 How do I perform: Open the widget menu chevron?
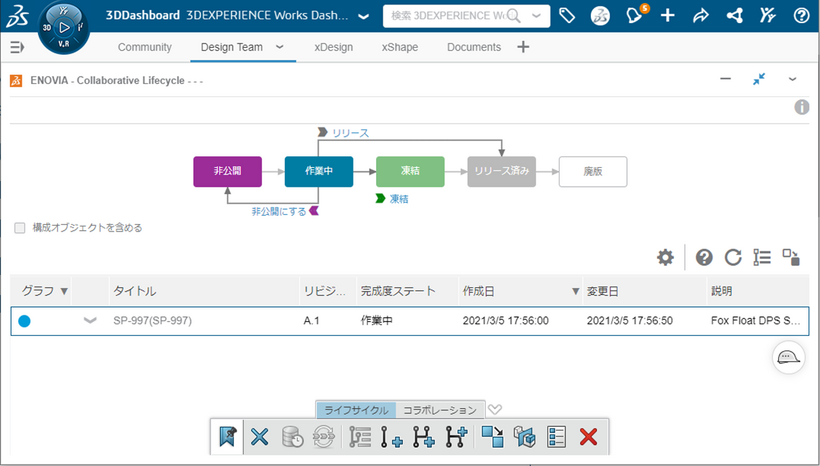(792, 79)
